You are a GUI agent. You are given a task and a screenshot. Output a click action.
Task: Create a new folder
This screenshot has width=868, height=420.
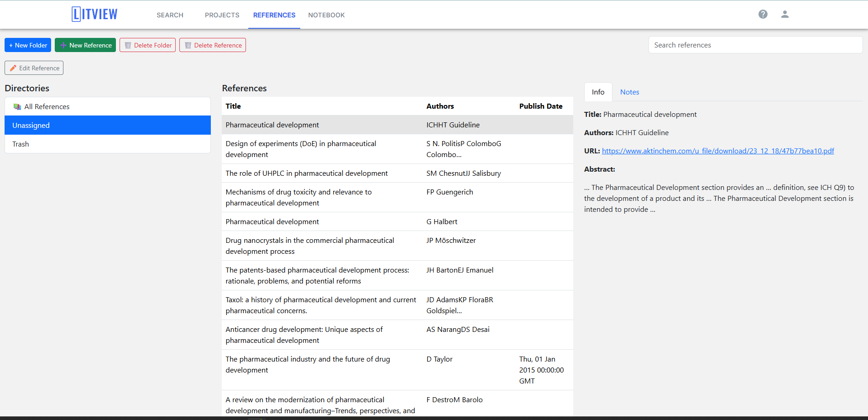pos(28,45)
